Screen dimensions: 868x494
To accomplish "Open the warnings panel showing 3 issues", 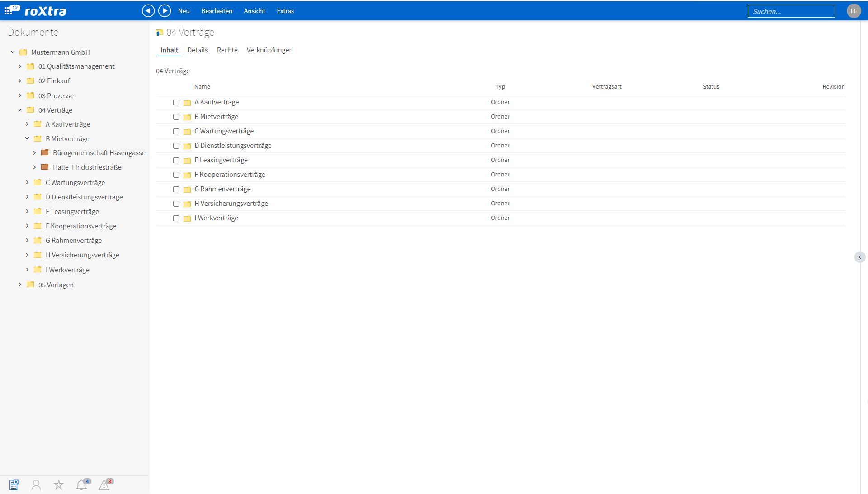I will [x=104, y=484].
